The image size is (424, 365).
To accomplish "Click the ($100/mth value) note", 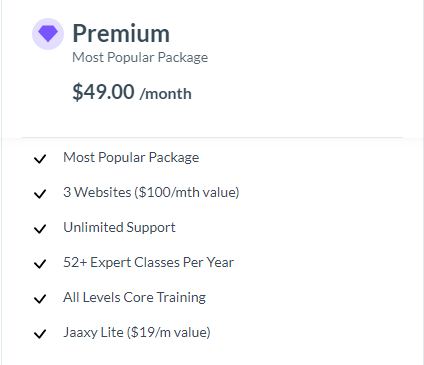I will click(x=187, y=193).
